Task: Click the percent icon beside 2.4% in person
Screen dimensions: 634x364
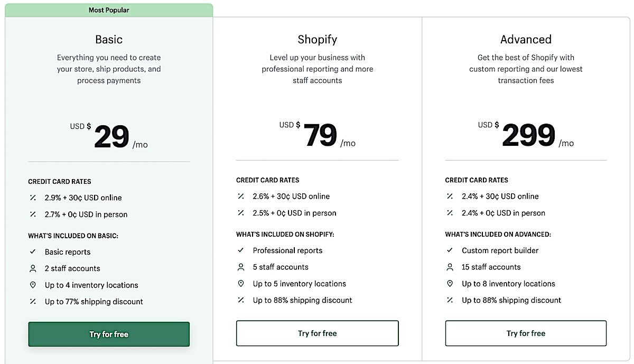Action: (x=450, y=213)
